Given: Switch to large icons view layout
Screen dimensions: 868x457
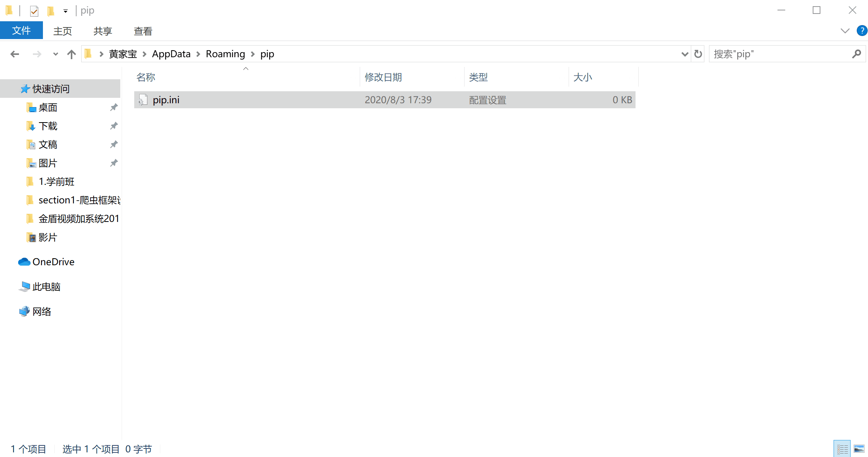Looking at the screenshot, I should point(859,449).
